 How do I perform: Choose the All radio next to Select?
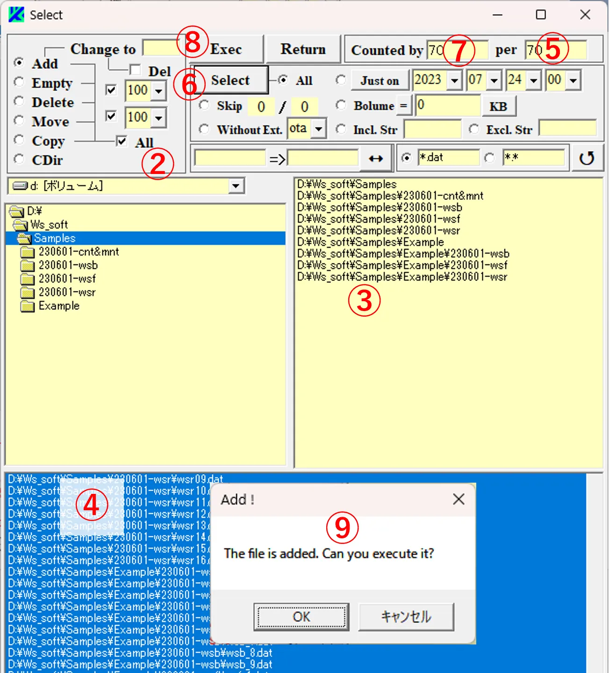click(283, 80)
